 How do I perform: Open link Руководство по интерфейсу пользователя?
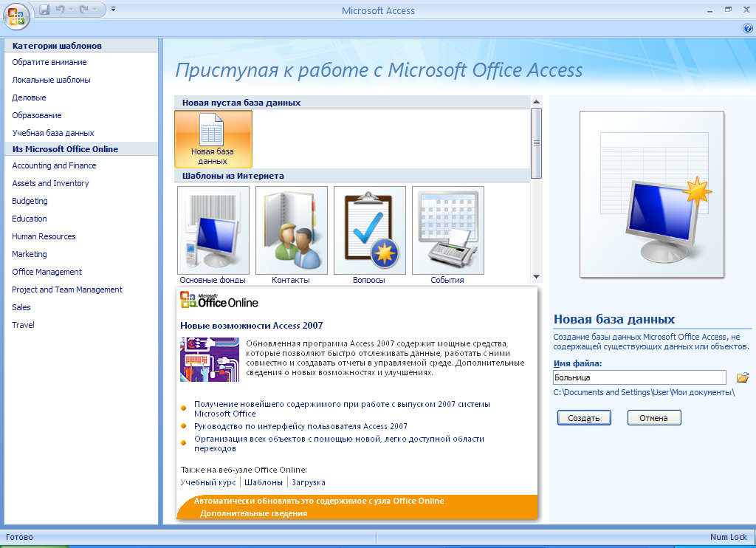point(300,426)
